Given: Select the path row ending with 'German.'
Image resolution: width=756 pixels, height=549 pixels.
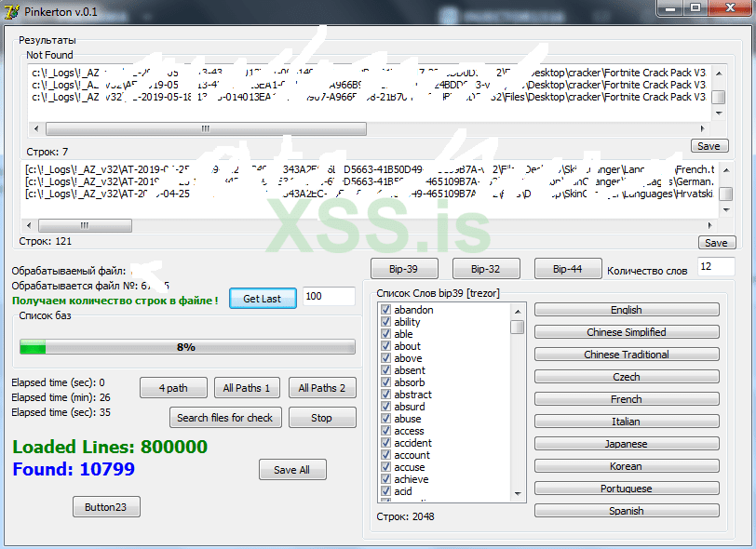Looking at the screenshot, I should [x=370, y=181].
